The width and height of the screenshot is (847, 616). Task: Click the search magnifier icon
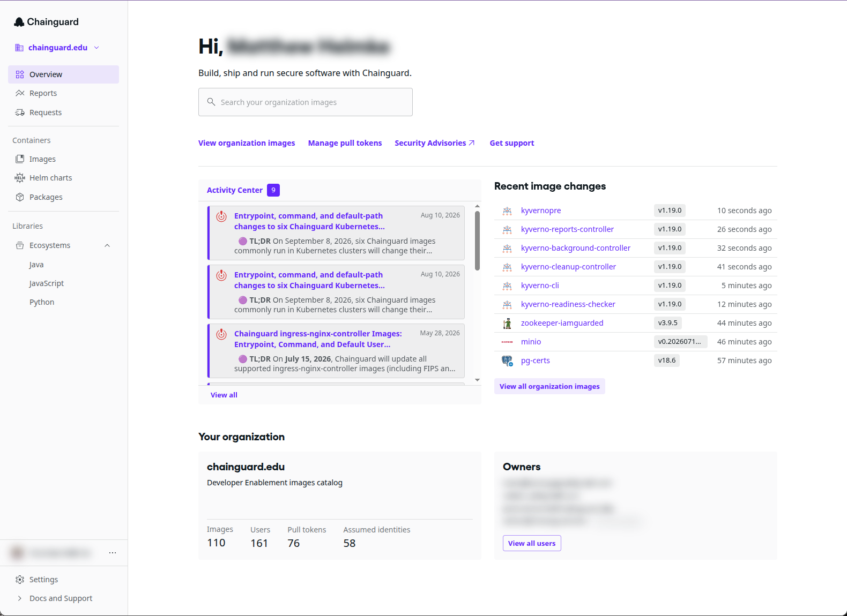[211, 102]
